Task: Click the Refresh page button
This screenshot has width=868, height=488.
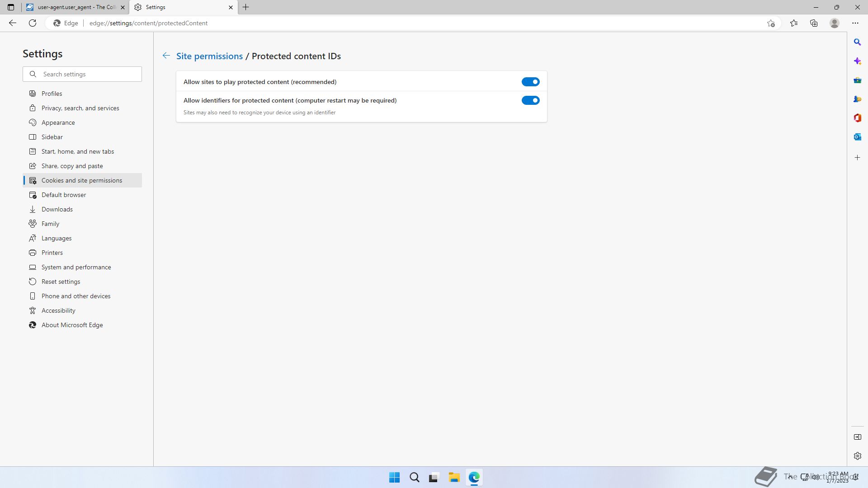Action: point(33,23)
